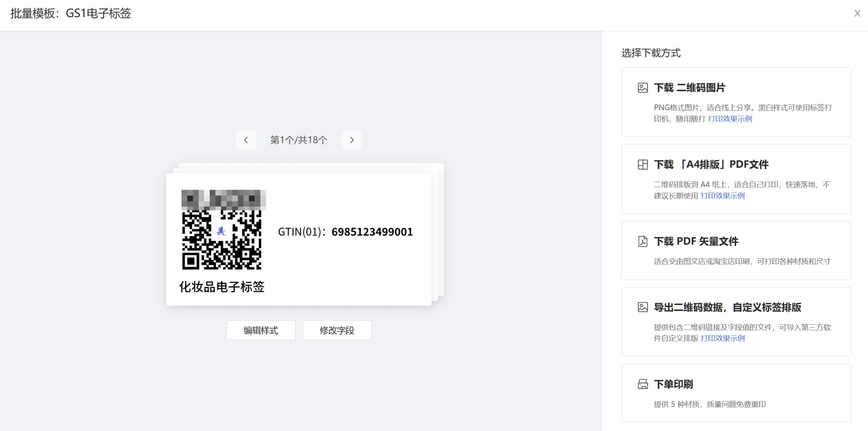Click the image icon beside 导出二维码数据

[643, 307]
